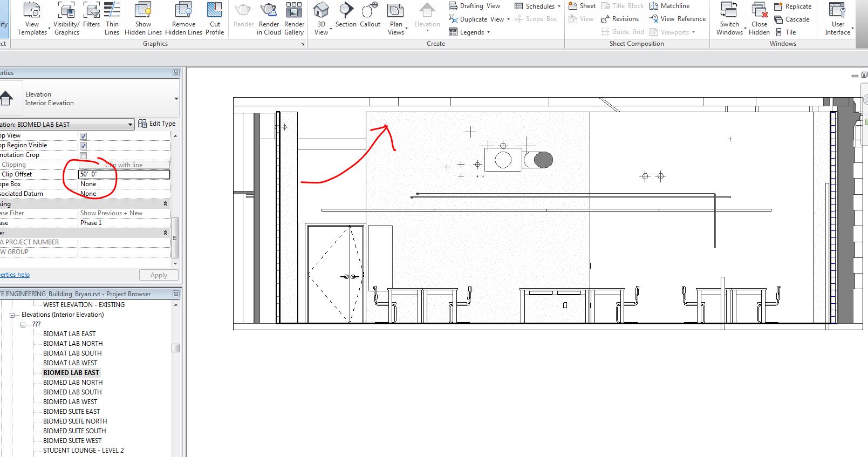868x457 pixels.
Task: Click the Render in Cloud icon
Action: tap(269, 11)
